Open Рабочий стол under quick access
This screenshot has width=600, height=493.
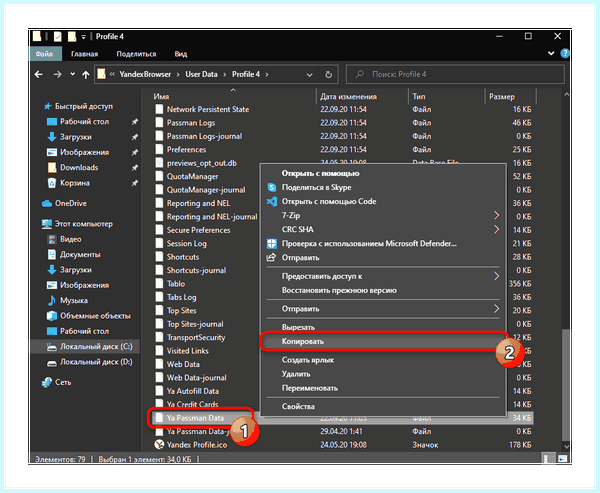click(x=84, y=121)
